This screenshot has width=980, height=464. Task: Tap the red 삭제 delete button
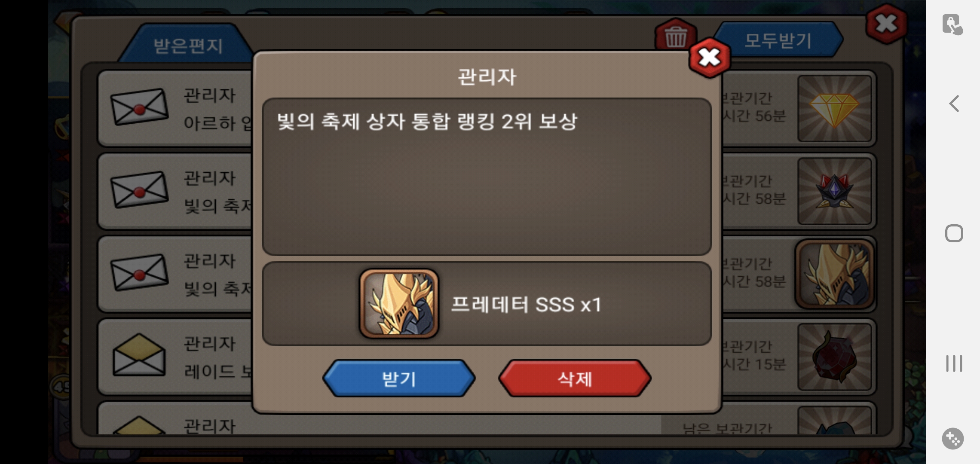[x=575, y=379]
